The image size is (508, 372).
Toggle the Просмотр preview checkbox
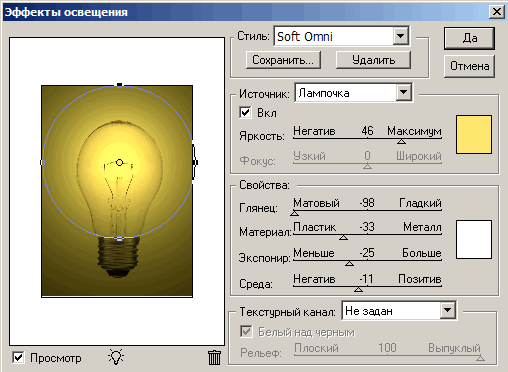18,358
